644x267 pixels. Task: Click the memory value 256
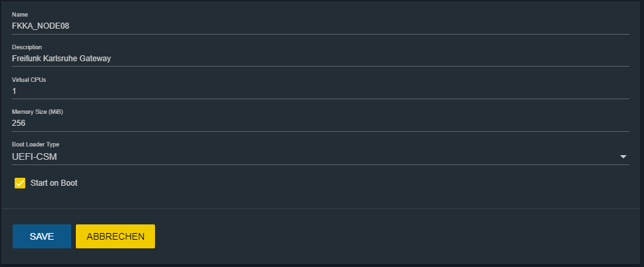pyautogui.click(x=19, y=123)
